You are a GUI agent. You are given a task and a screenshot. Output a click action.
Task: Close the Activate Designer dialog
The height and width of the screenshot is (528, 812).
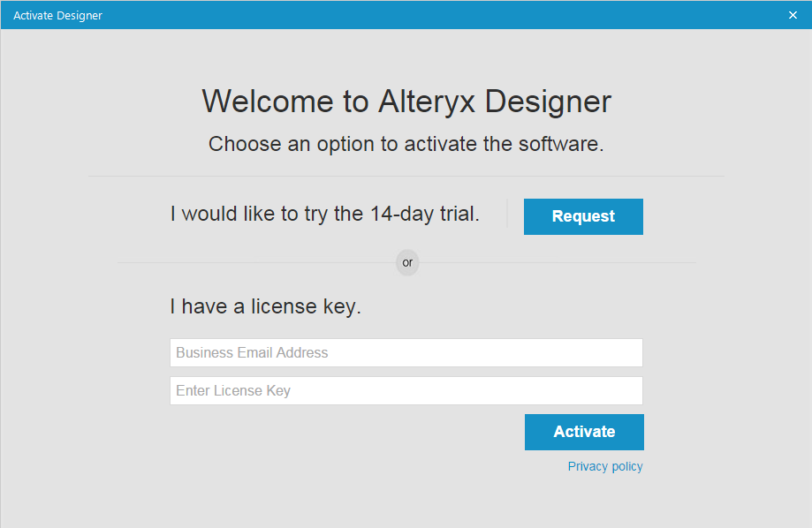point(793,15)
